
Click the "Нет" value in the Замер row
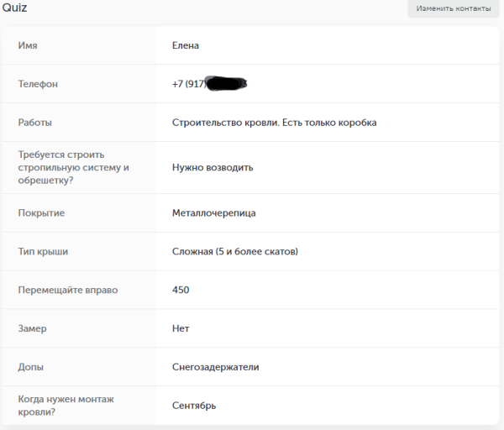(x=181, y=328)
